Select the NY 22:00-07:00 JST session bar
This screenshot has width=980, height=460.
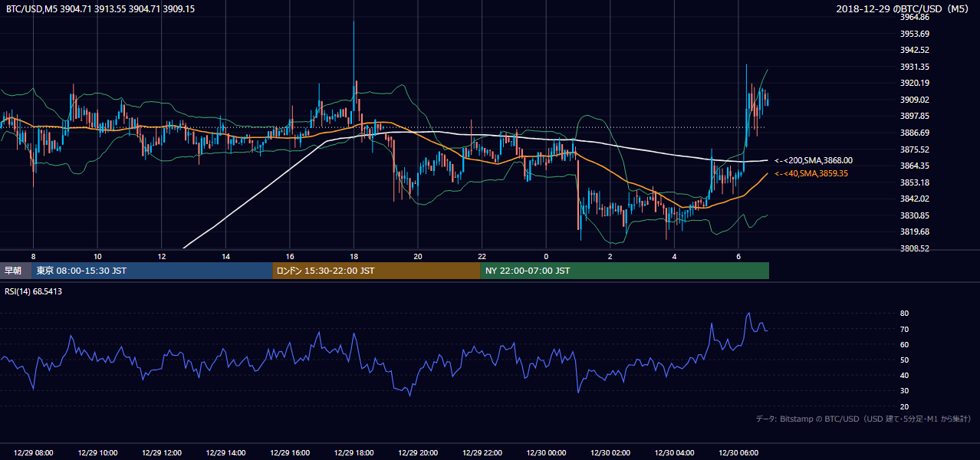(624, 271)
